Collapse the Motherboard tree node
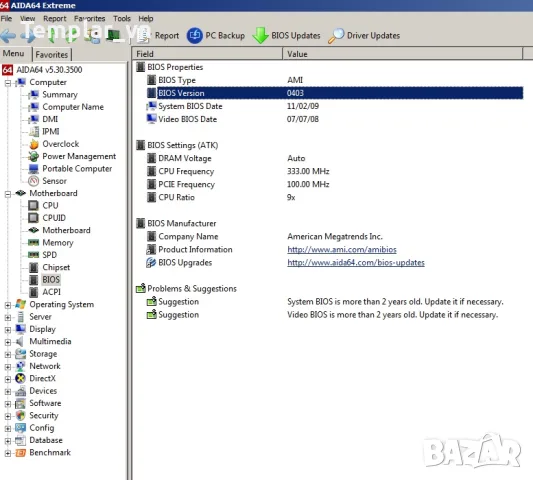 coord(8,194)
